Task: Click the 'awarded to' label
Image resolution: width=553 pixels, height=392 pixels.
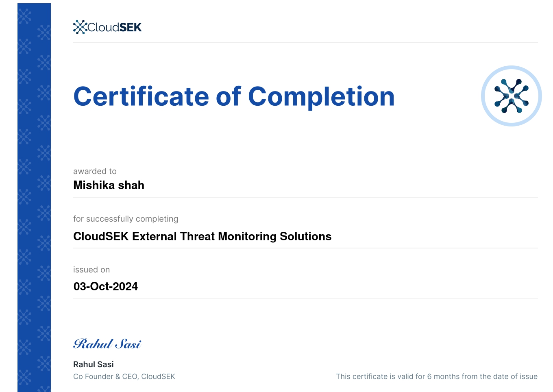Action: [x=95, y=171]
